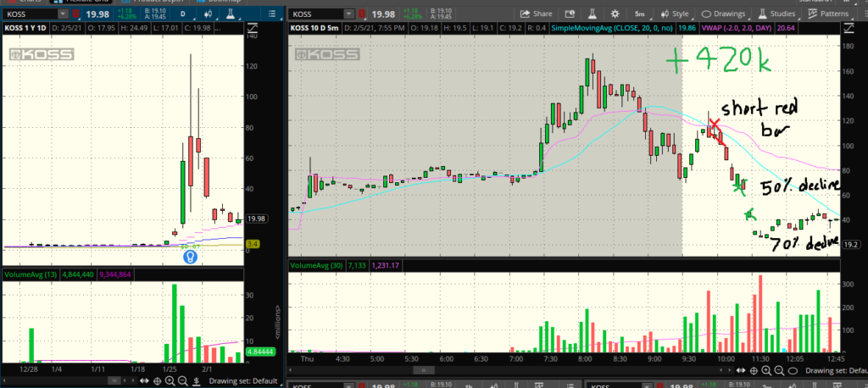Click scroll right arrow under left chart
Screen dimensions: 868x388
coord(133,381)
